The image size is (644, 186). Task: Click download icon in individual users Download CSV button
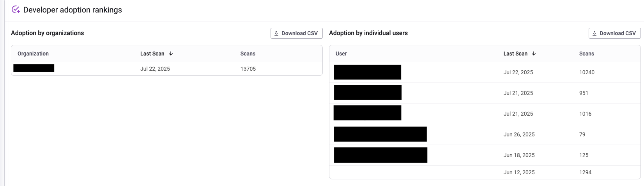(594, 34)
